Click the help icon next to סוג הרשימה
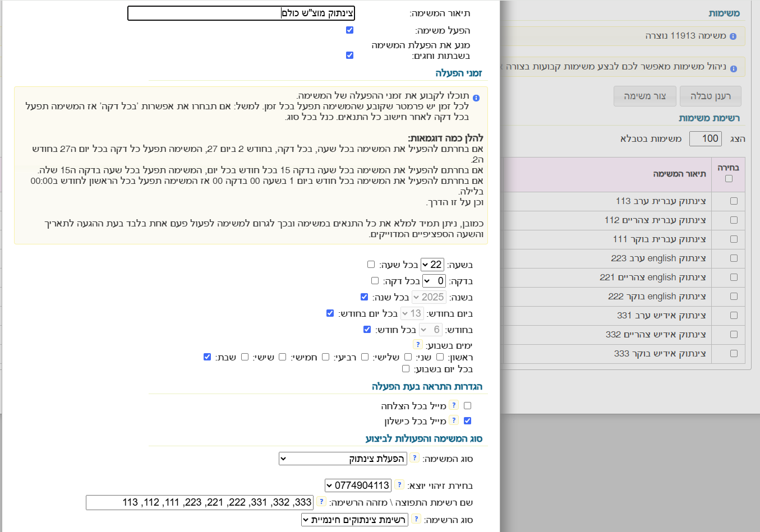Viewport: 760px width, 532px height. [416, 519]
